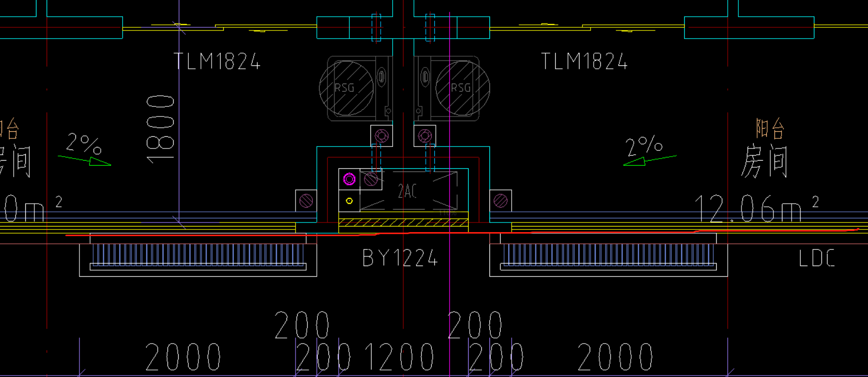Pick hatched pipe circle left of AC recess
868x377 pixels.
pos(306,201)
